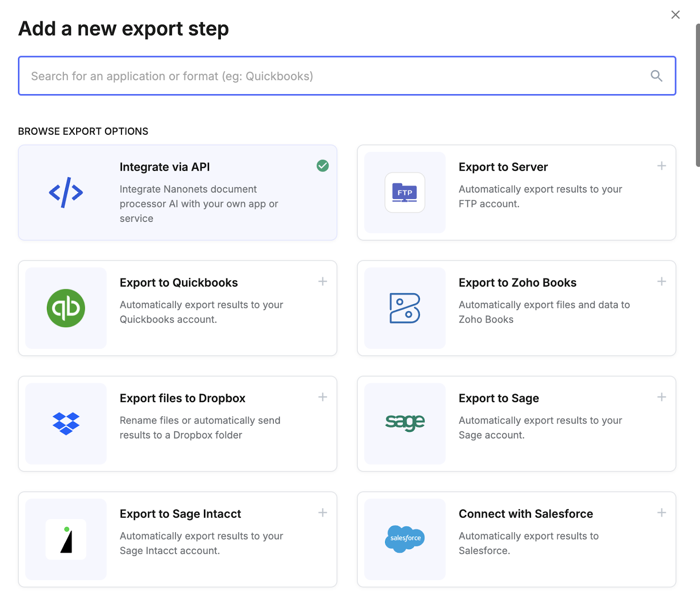Viewport: 700px width, 596px height.
Task: Pick the Export to Sage title
Action: coord(499,398)
